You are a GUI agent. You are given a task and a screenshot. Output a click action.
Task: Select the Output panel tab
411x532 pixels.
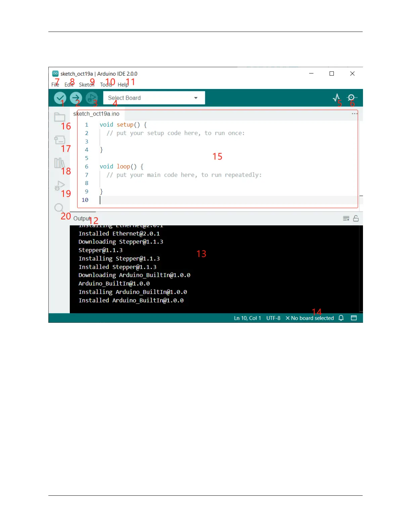pos(82,219)
